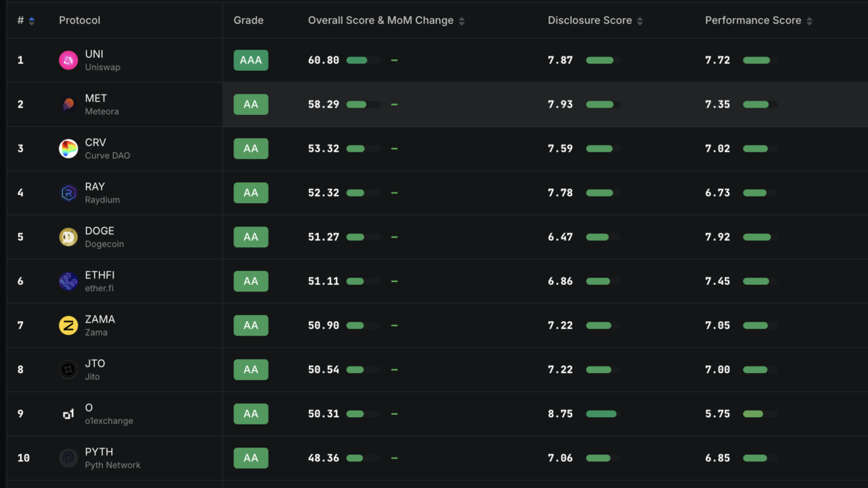
Task: Click the overall score 51.27
Action: click(x=323, y=236)
